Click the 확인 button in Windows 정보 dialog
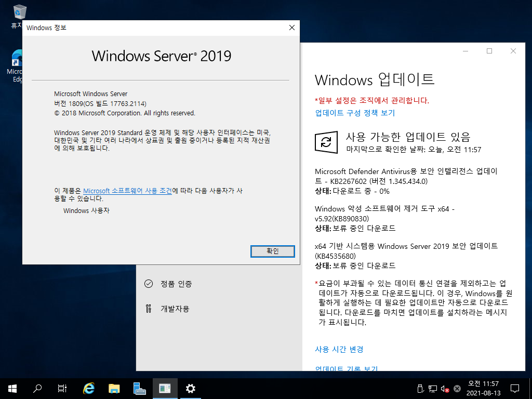This screenshot has width=532, height=399. click(x=272, y=251)
